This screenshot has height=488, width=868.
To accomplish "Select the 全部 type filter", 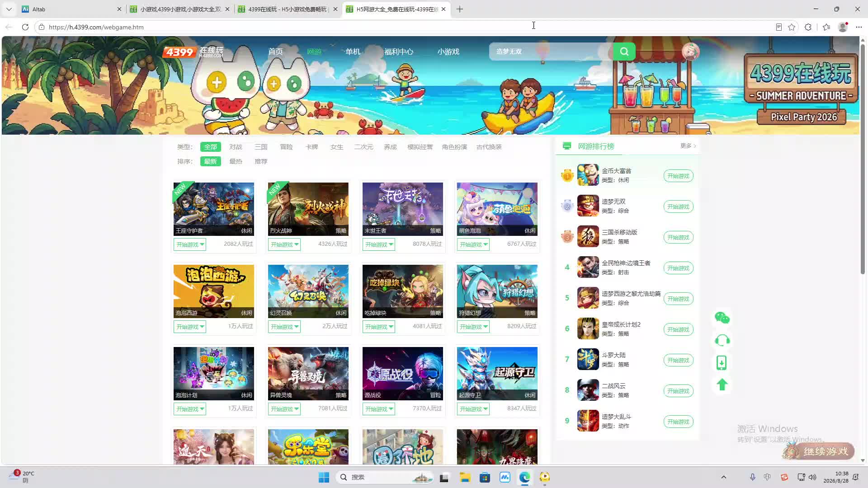I will tap(210, 147).
